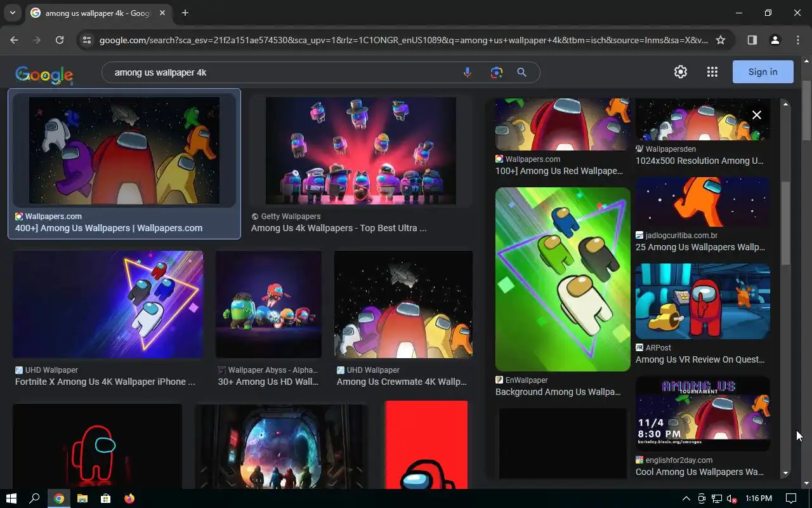The height and width of the screenshot is (508, 812).
Task: Click the main page scrollbar thumb
Action: pos(806,110)
